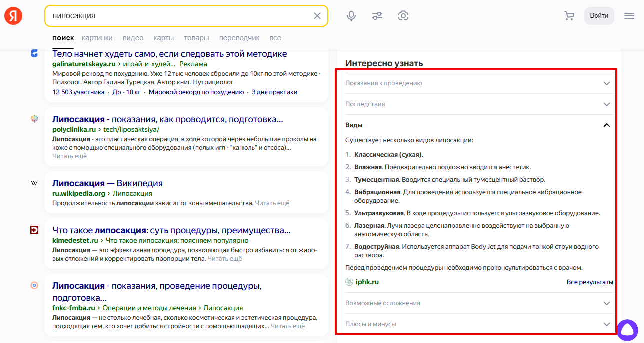Click Войти login button

pyautogui.click(x=599, y=16)
